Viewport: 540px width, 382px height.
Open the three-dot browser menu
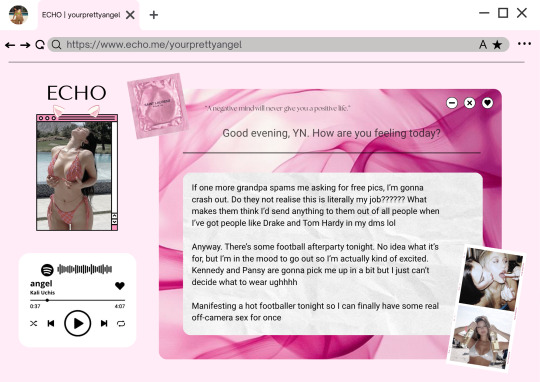(x=524, y=44)
